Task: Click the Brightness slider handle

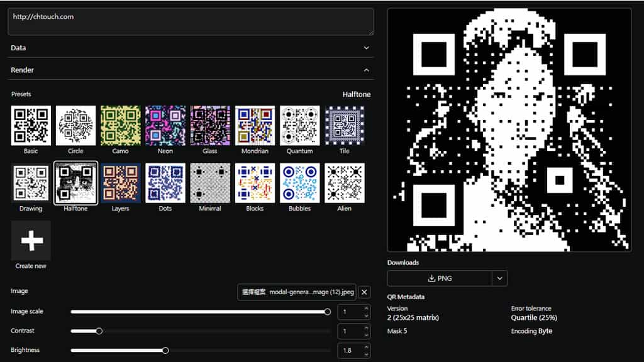Action: [x=165, y=351]
